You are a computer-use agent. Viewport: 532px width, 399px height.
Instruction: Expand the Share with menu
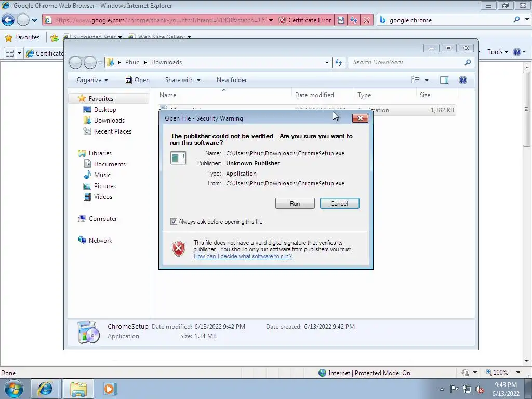182,80
